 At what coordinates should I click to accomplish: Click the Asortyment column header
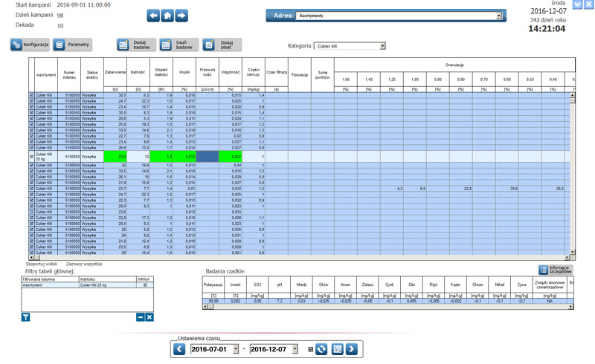46,75
